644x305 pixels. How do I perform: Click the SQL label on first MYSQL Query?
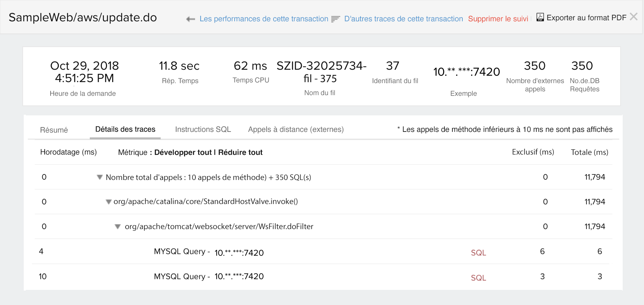tap(478, 253)
